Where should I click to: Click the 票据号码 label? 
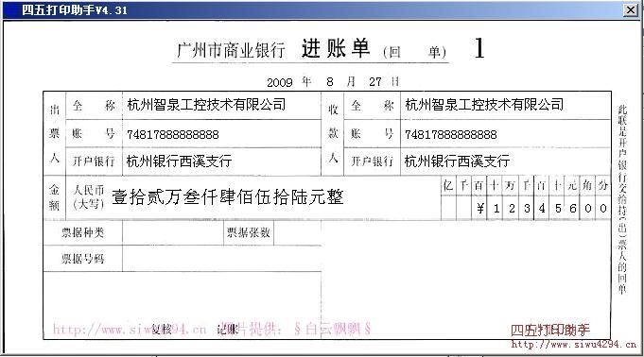pos(83,259)
